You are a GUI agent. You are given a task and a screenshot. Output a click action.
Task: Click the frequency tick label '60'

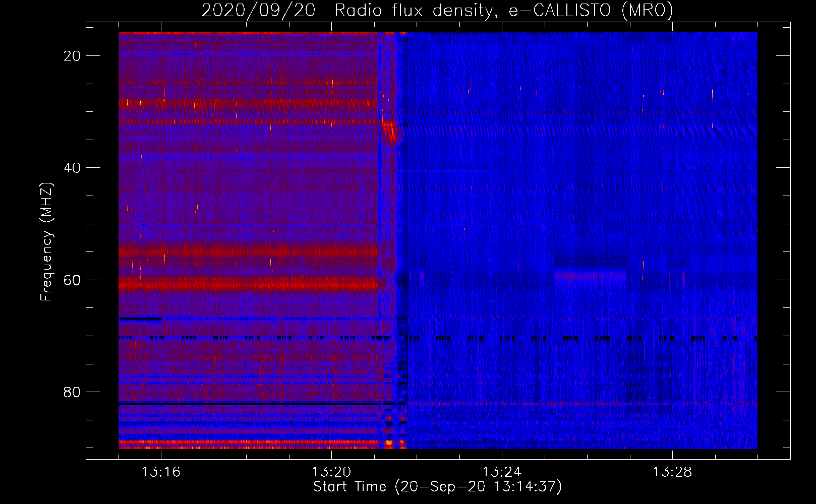[x=72, y=280]
